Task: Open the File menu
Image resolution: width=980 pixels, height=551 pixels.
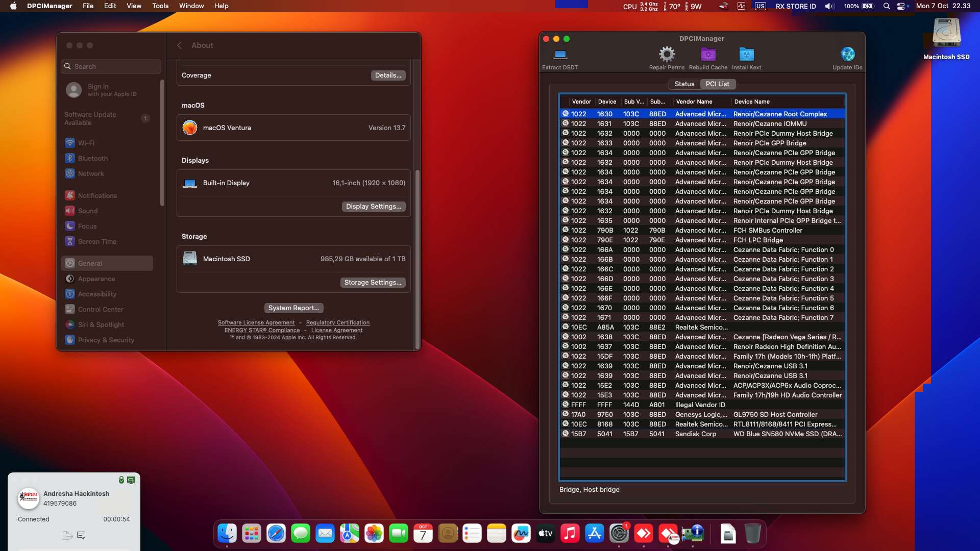Action: point(88,6)
